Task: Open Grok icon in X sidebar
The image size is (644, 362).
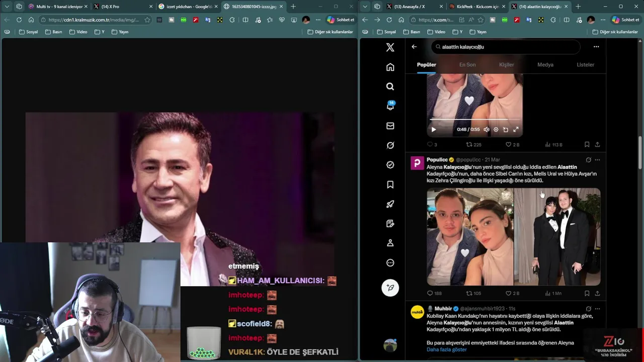Action: (390, 145)
